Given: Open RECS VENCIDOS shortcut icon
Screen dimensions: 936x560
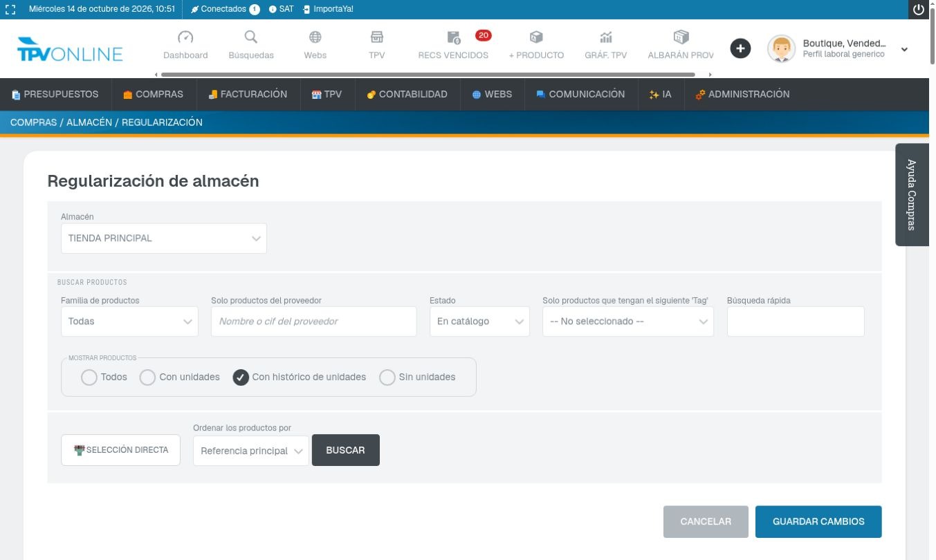Looking at the screenshot, I should point(453,37).
